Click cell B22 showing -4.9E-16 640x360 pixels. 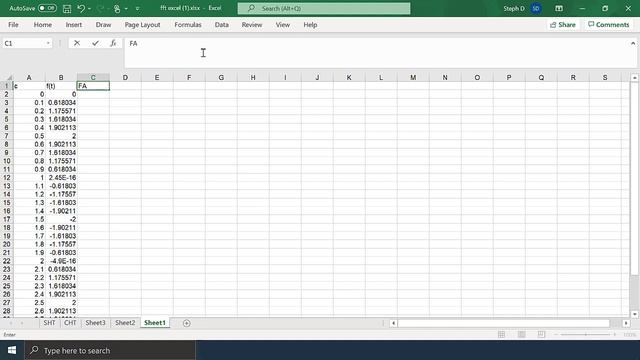[x=61, y=261]
